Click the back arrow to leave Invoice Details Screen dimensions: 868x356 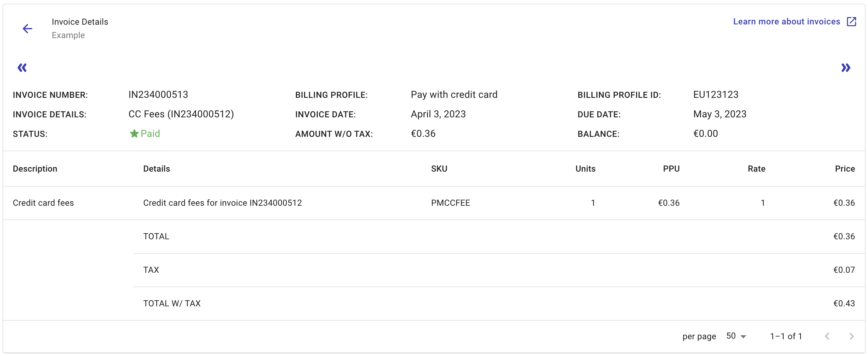click(x=28, y=29)
